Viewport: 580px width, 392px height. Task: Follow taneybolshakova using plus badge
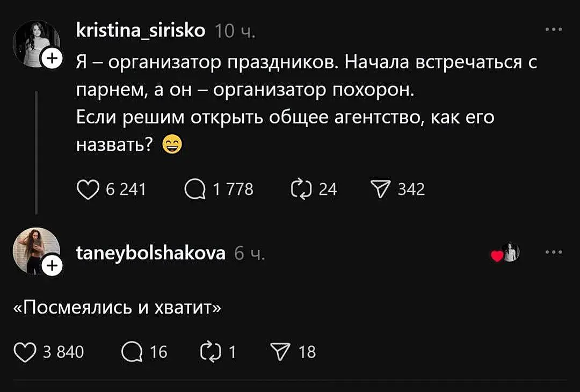pyautogui.click(x=52, y=266)
